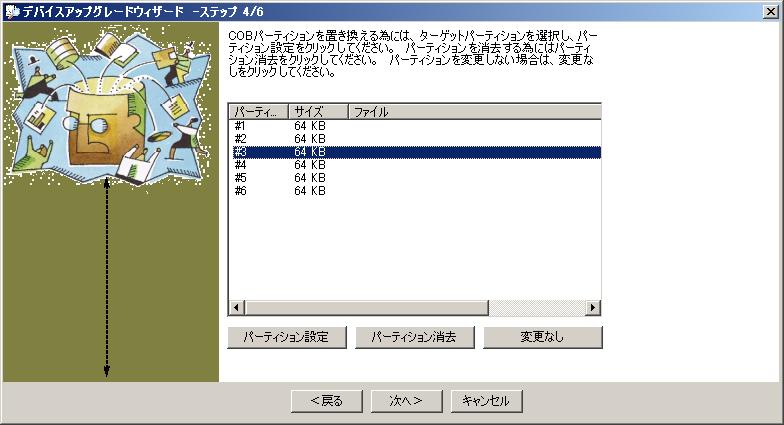Click the horizontal scrollbar thumb
The height and width of the screenshot is (425, 784).
(366, 308)
